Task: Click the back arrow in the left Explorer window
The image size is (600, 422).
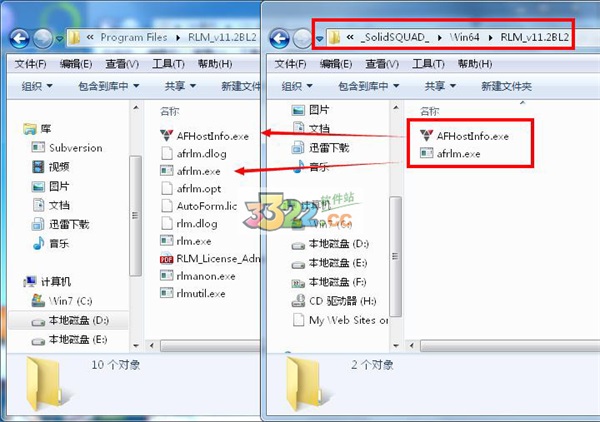Action: pyautogui.click(x=19, y=38)
